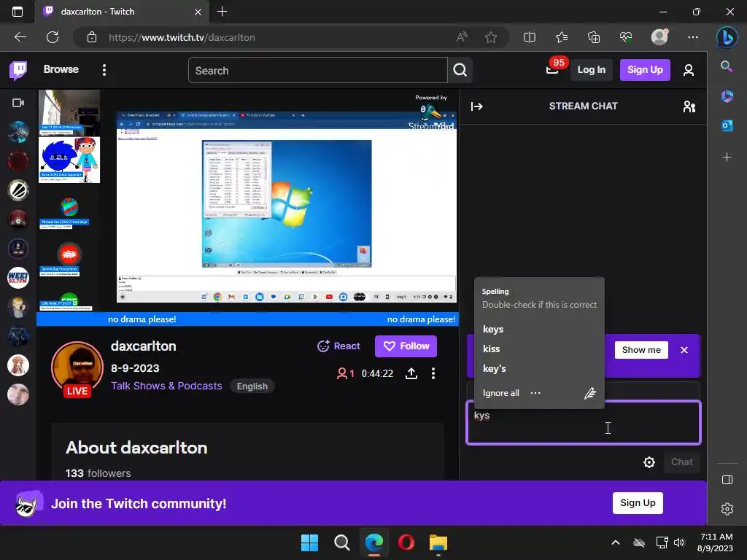
Task: Open the Collections icon
Action: (x=594, y=37)
